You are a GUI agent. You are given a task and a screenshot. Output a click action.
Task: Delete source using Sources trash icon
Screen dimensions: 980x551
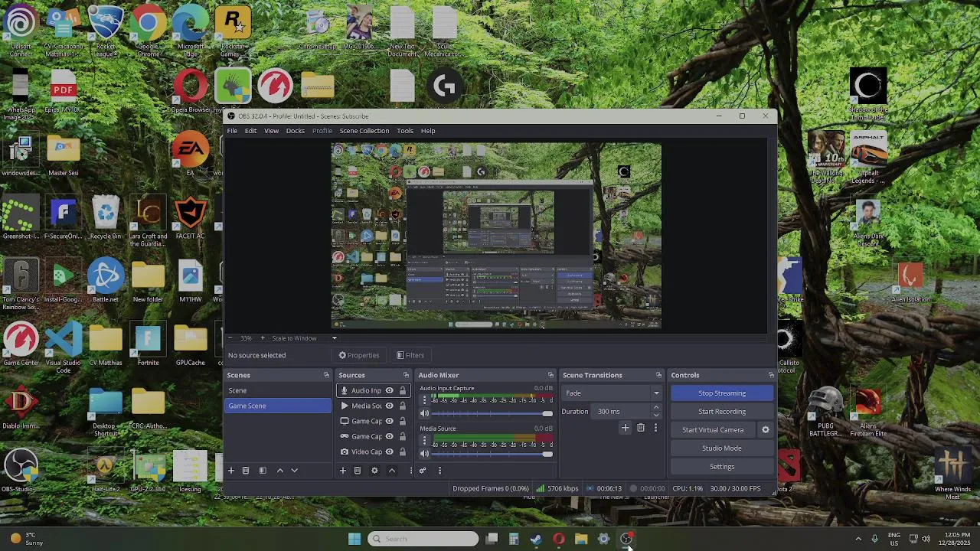click(358, 471)
